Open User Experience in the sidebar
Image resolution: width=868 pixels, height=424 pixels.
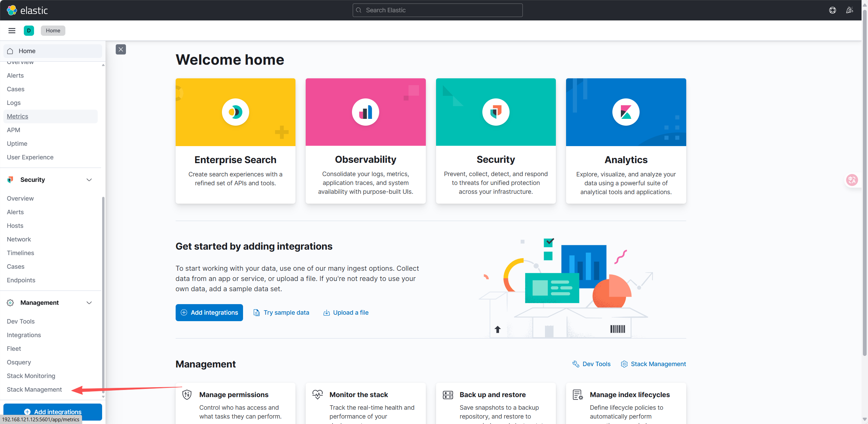[x=30, y=157]
